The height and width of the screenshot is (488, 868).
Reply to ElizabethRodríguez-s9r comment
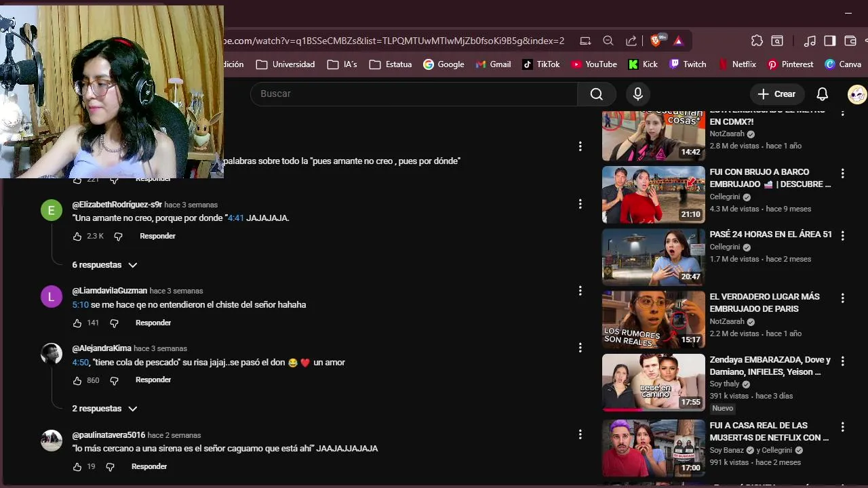pyautogui.click(x=157, y=236)
